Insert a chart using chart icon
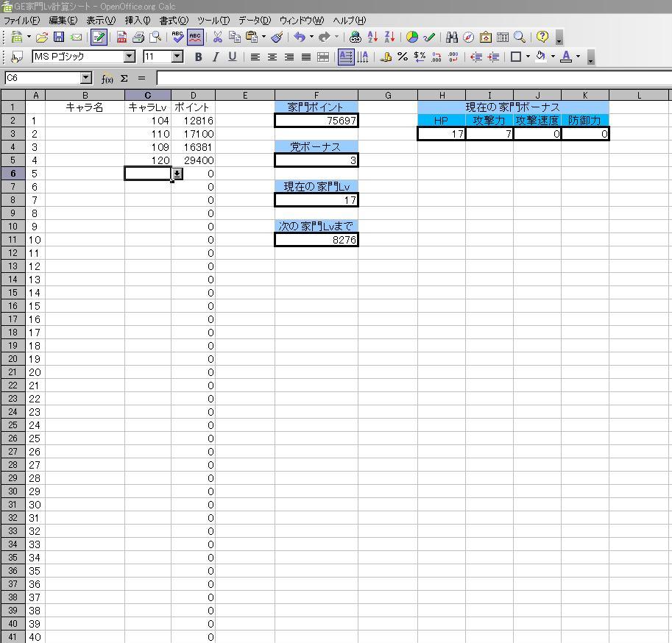The width and height of the screenshot is (672, 643). [412, 37]
